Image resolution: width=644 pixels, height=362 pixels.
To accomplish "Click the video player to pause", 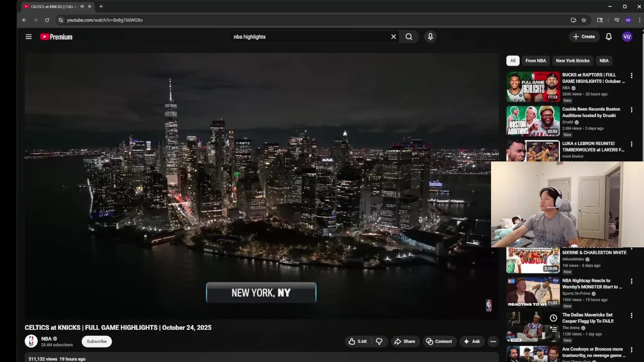I will point(262,186).
